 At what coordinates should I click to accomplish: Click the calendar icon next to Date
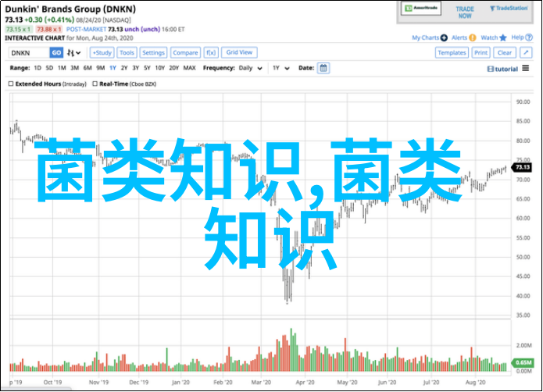[x=323, y=68]
